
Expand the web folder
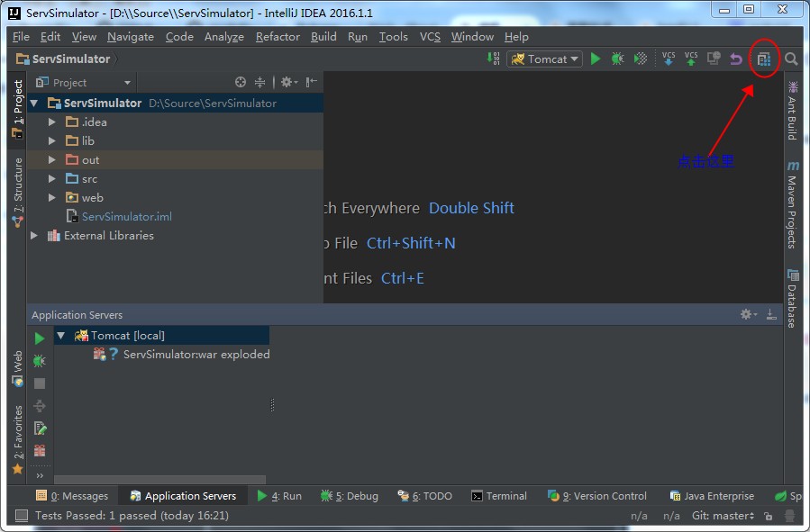[51, 197]
